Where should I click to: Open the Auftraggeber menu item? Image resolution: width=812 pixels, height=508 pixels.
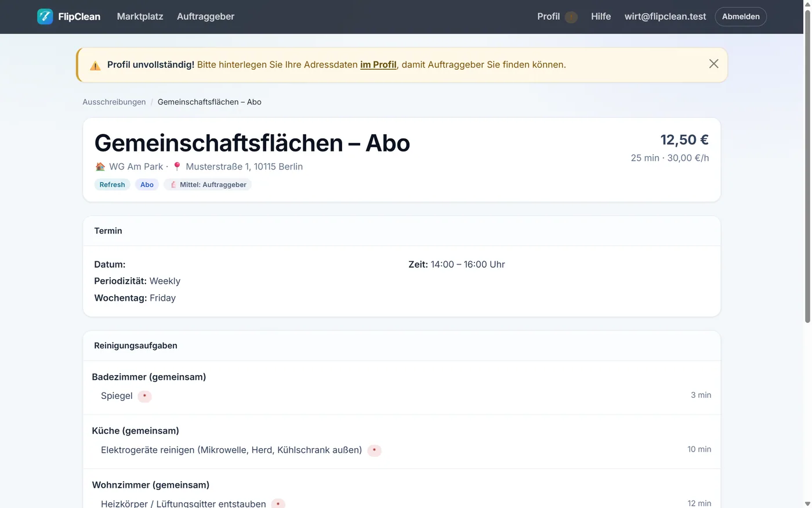(x=205, y=16)
